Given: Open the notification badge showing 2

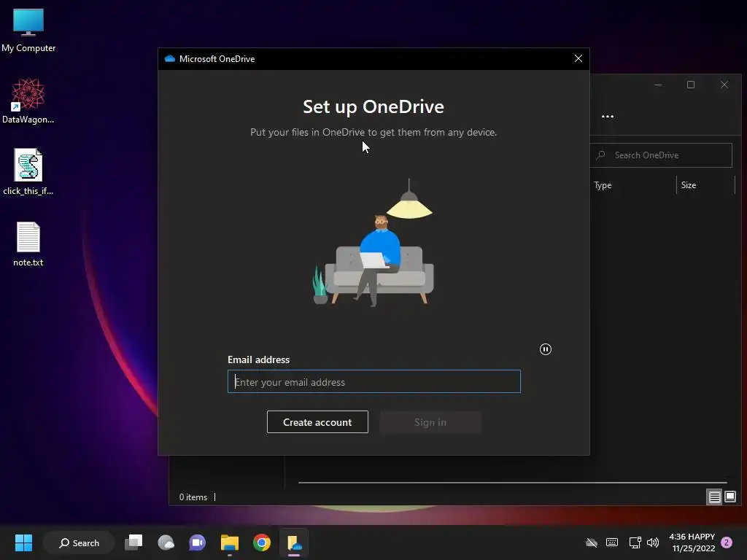Looking at the screenshot, I should (x=727, y=542).
